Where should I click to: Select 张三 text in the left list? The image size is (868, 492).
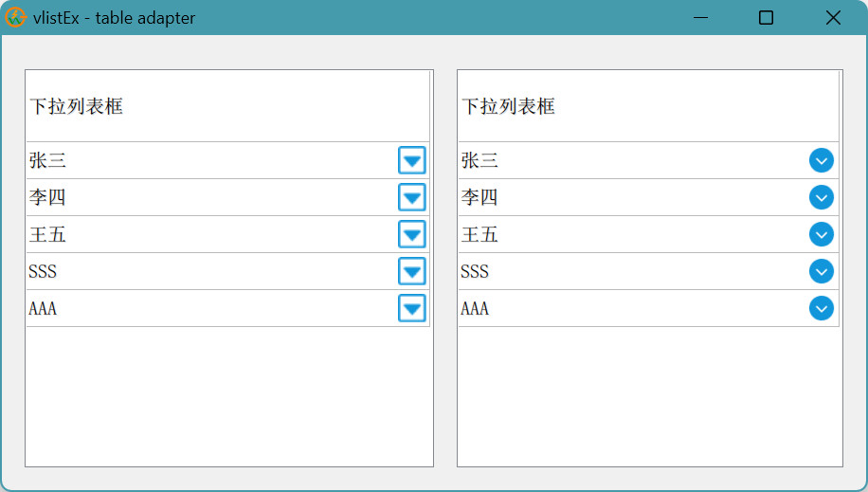pos(47,160)
